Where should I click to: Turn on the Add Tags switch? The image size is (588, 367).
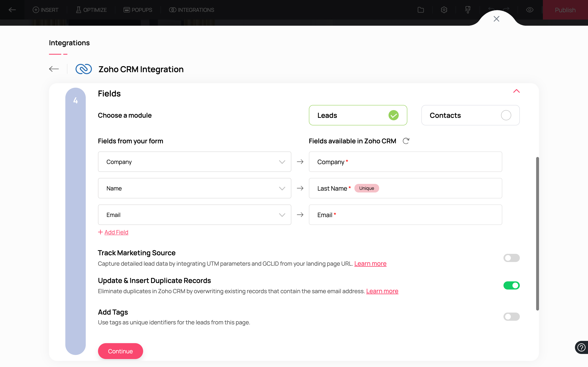click(x=511, y=316)
